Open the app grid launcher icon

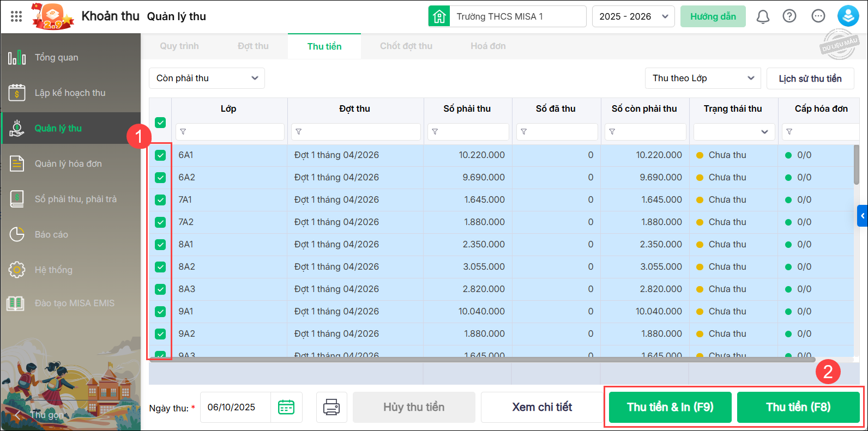click(16, 16)
